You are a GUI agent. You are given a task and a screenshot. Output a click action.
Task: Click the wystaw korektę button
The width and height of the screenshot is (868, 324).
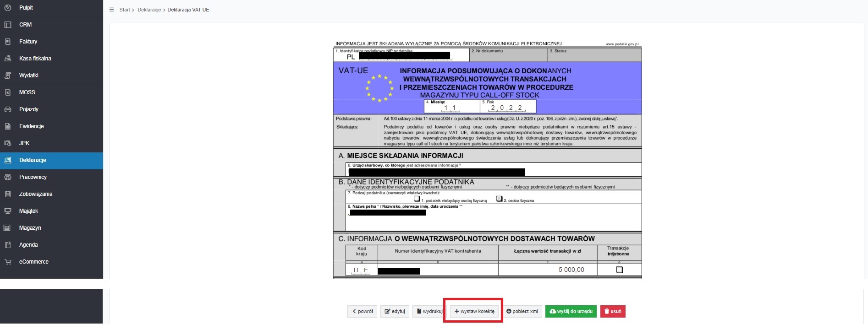474,311
